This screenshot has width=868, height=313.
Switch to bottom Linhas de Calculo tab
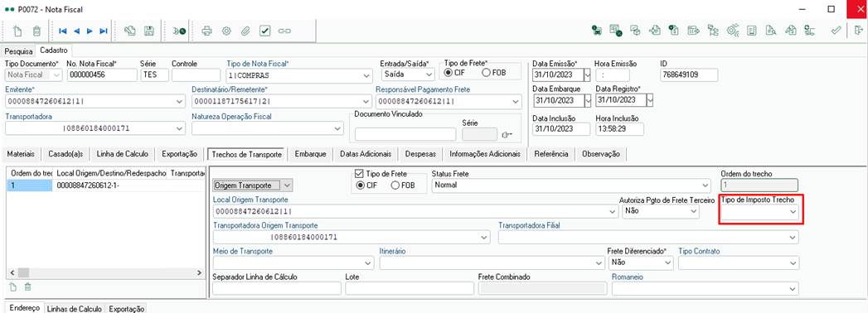tap(74, 309)
